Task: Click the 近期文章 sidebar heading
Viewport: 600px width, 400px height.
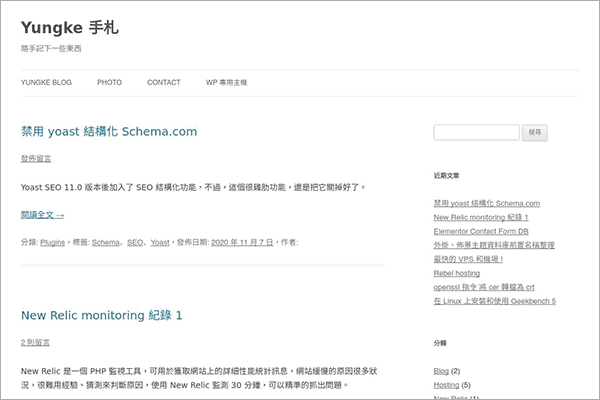Action: point(447,176)
